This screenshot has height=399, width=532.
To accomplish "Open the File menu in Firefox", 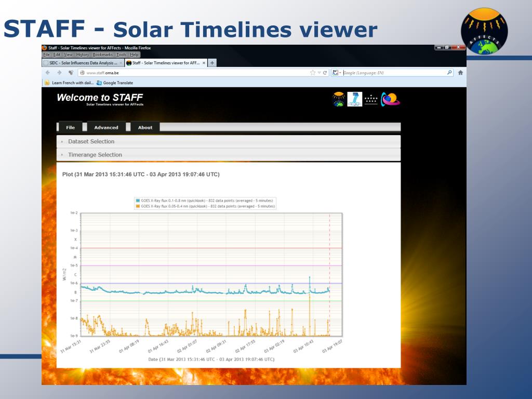I will pos(46,55).
